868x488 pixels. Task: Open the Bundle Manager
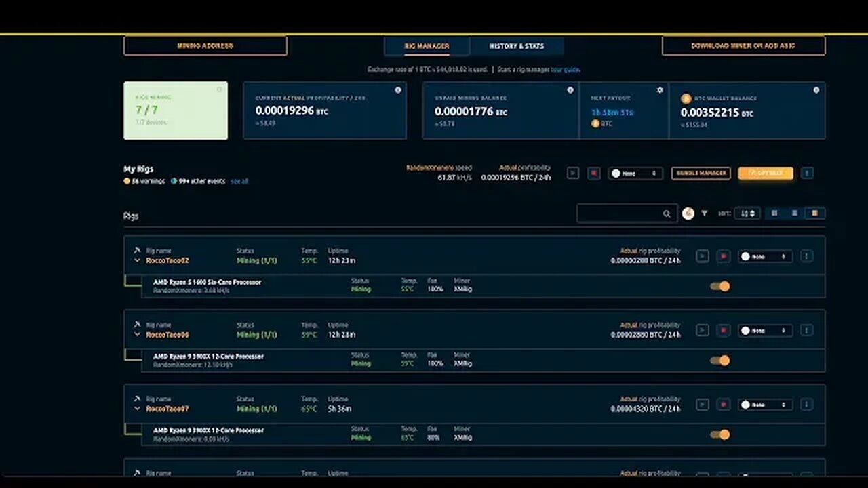[x=701, y=173]
